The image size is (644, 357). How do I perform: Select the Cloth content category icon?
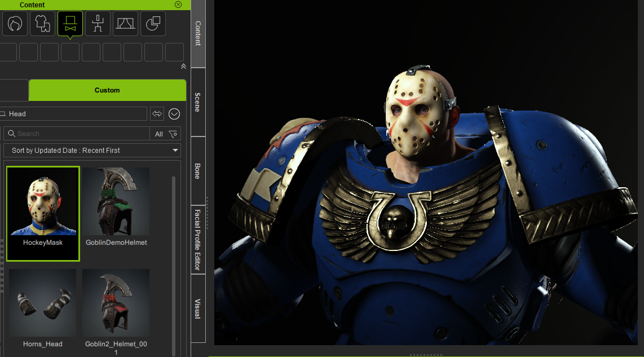click(x=42, y=24)
